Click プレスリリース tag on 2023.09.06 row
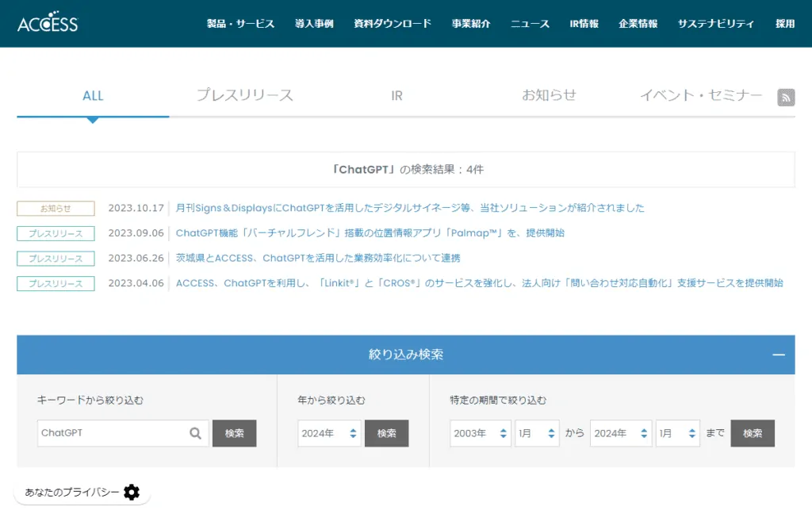Viewport: 812px width, 518px height. click(56, 234)
